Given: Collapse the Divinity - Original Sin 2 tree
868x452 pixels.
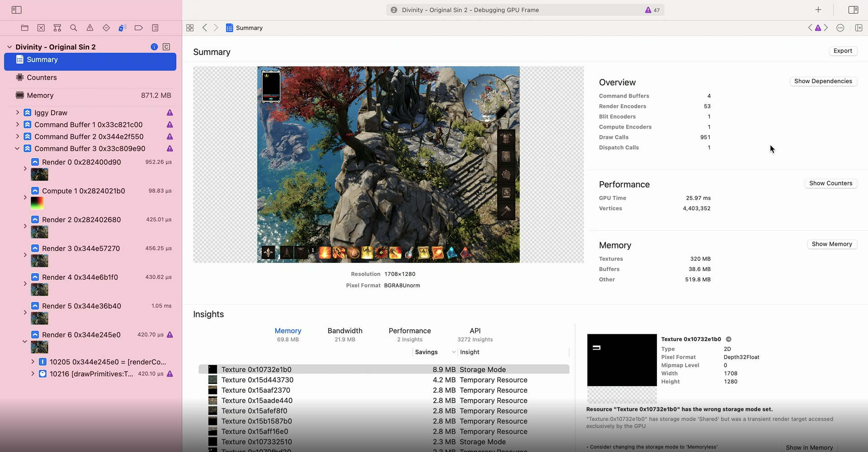Looking at the screenshot, I should coord(9,47).
